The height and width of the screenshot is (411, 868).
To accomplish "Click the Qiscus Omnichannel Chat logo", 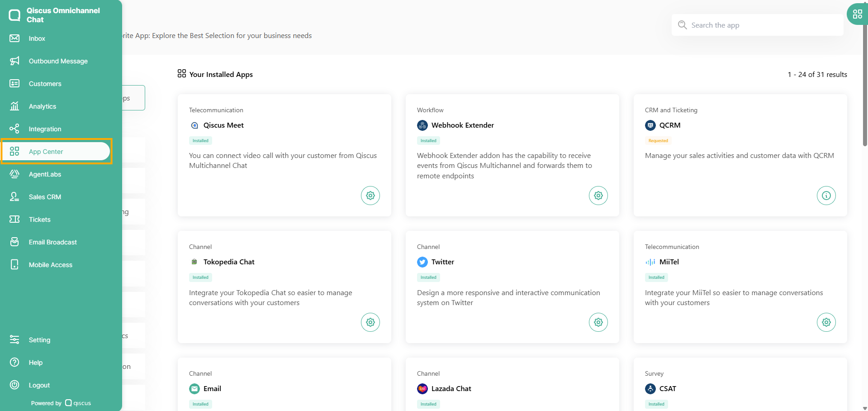I will [14, 15].
